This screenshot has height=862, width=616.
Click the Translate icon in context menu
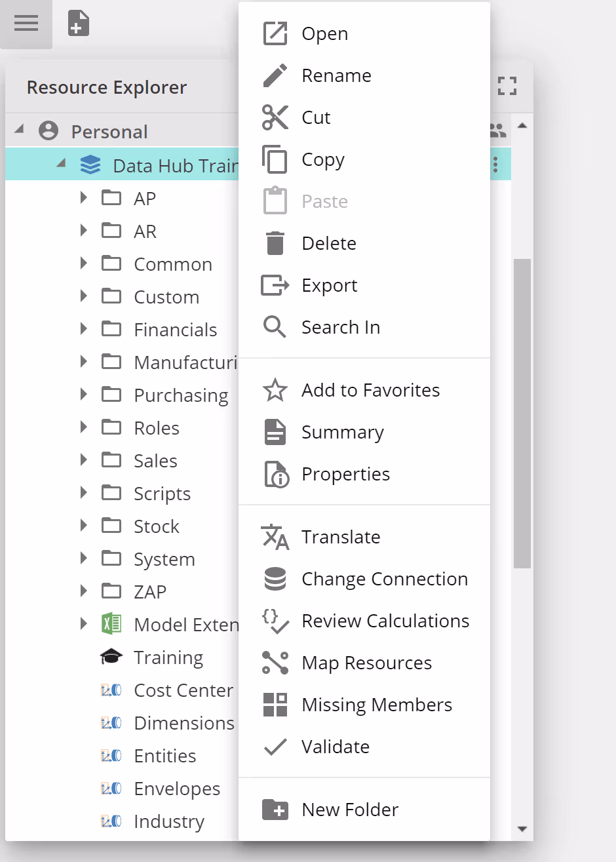[x=275, y=537]
